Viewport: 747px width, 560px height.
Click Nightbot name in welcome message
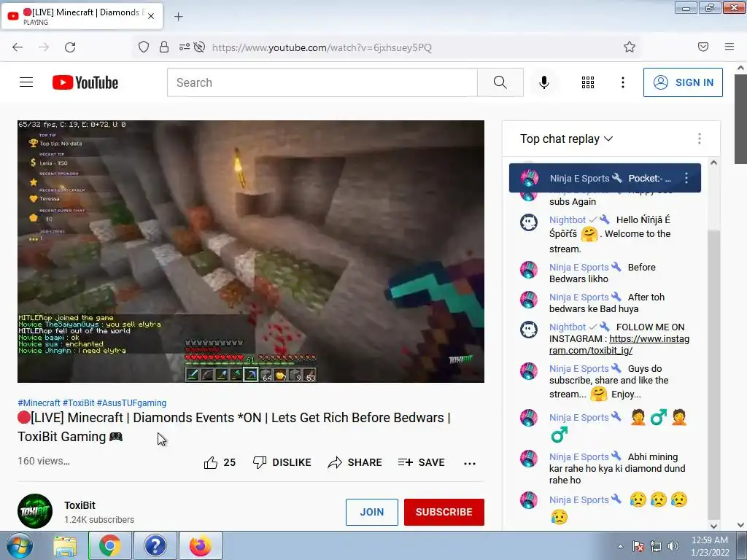[568, 219]
